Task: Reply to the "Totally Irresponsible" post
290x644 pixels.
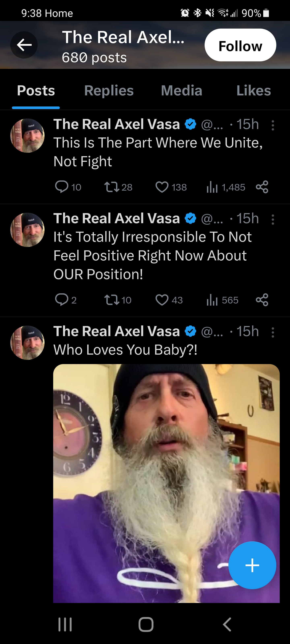Action: pyautogui.click(x=62, y=300)
